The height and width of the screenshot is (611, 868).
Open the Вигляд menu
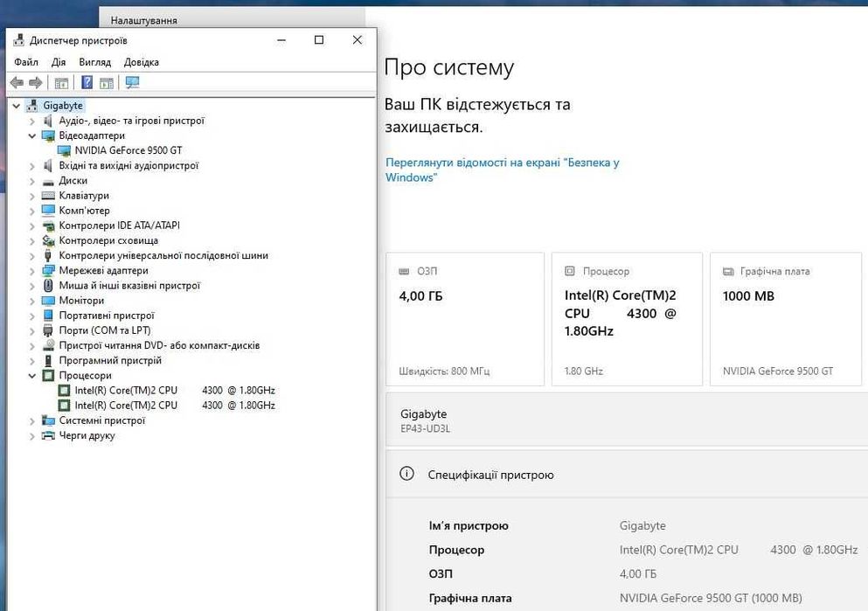pyautogui.click(x=94, y=62)
